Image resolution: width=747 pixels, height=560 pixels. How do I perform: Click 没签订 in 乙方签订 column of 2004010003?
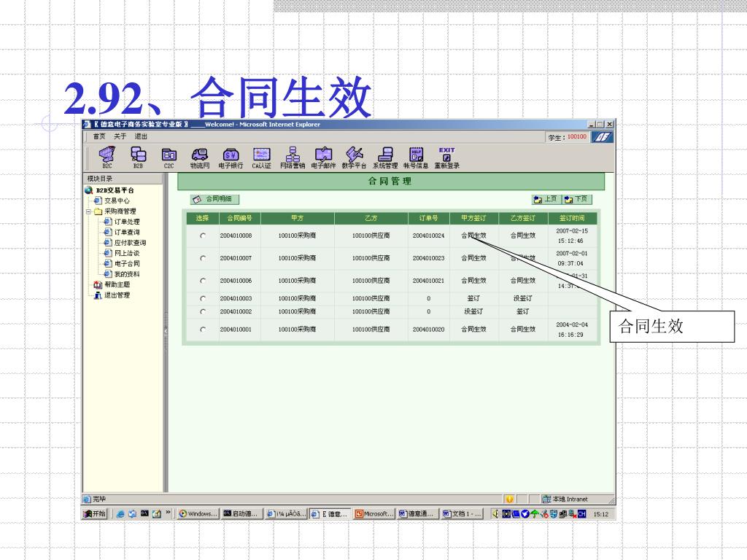click(522, 298)
